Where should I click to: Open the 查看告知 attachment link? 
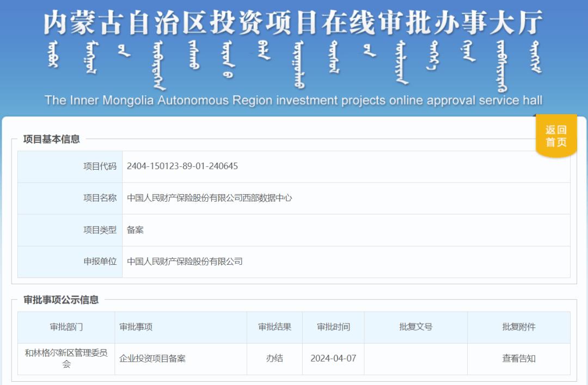519,358
